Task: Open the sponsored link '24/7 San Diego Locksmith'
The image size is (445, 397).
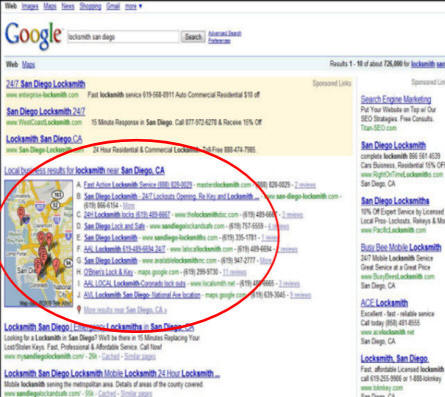Action: (46, 84)
